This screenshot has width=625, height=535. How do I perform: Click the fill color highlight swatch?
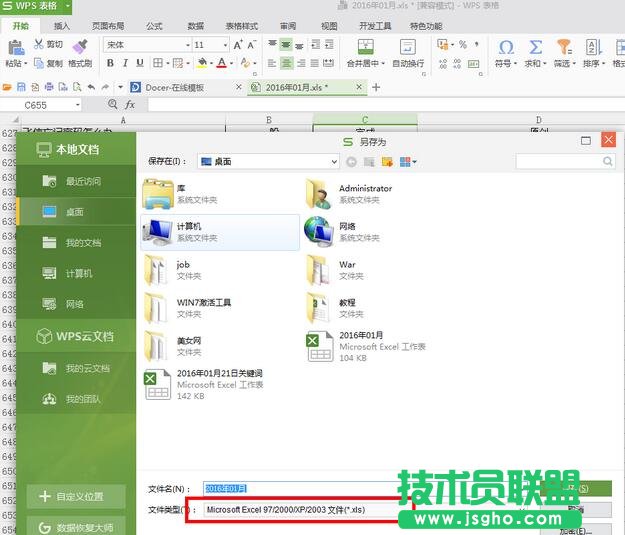(202, 63)
